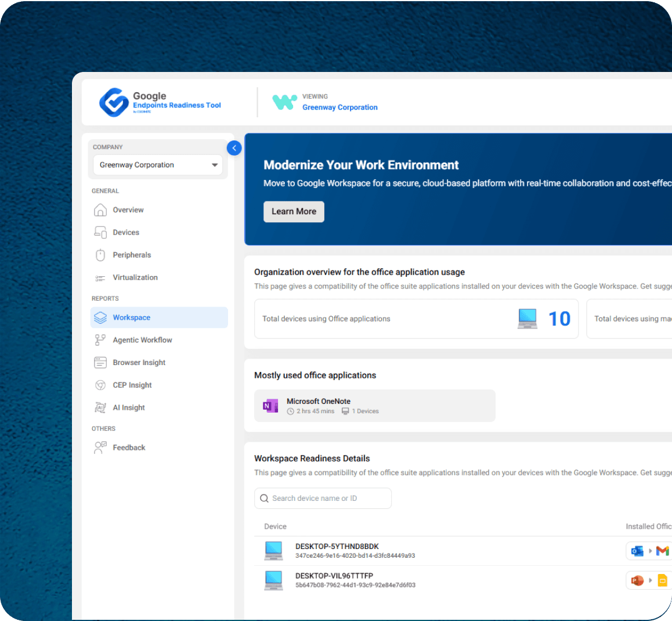
Task: Click the Google Endpoints Readiness Tool logo
Action: (160, 102)
